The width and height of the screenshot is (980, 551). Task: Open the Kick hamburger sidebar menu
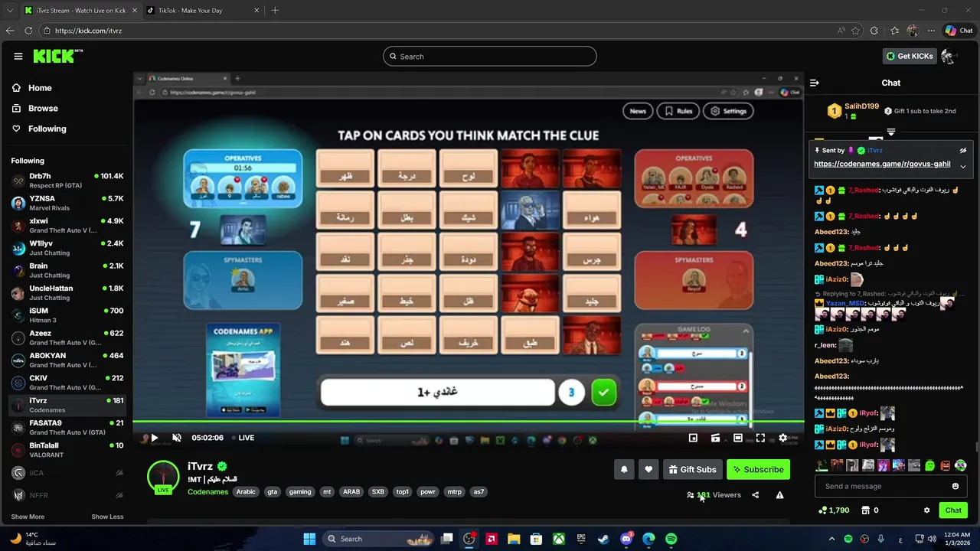[x=18, y=56]
